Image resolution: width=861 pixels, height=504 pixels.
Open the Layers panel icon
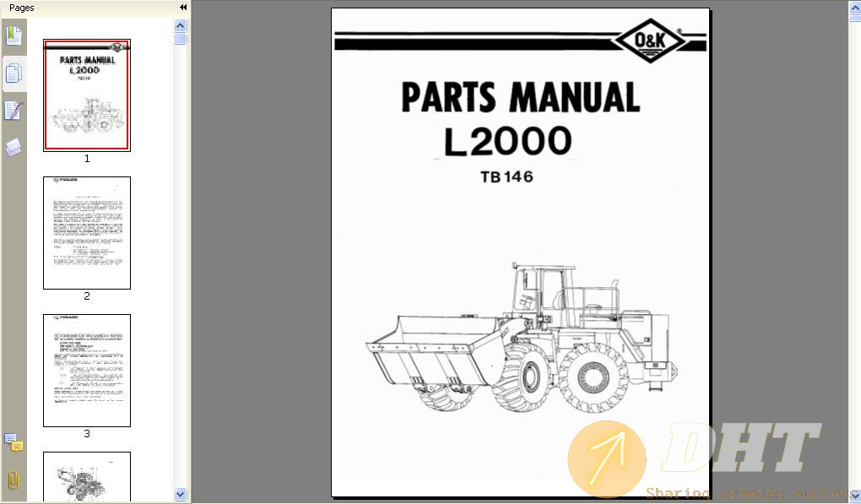coord(14,147)
